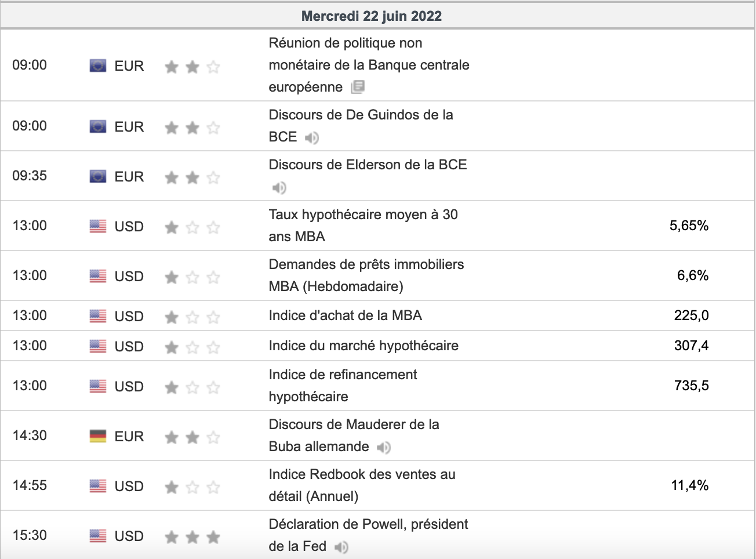Click speaker icon next to Powell declaration

tap(341, 547)
